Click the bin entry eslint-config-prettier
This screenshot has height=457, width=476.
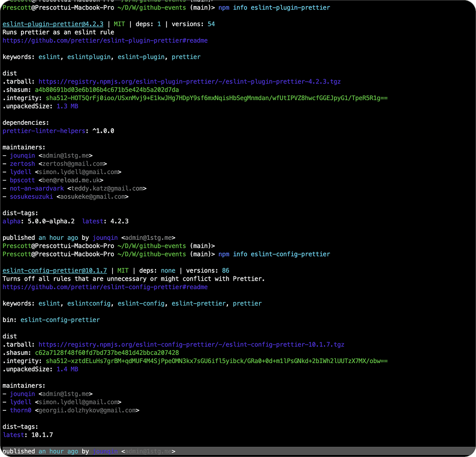[60, 320]
